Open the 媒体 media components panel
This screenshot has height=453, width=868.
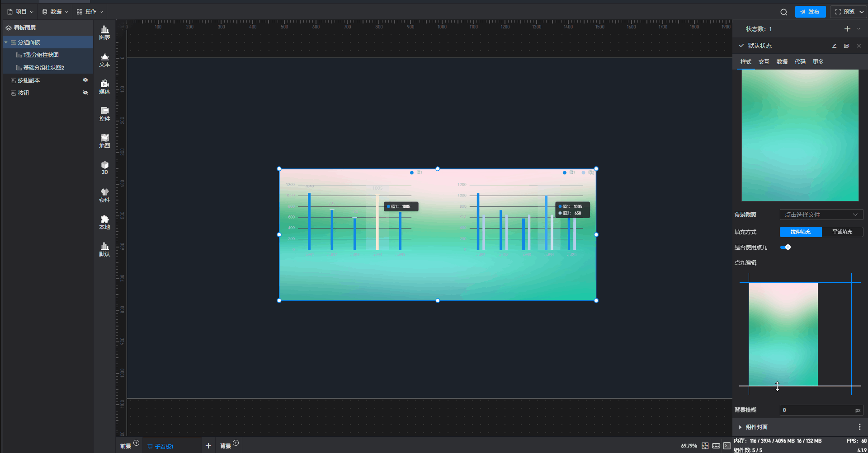[x=104, y=87]
